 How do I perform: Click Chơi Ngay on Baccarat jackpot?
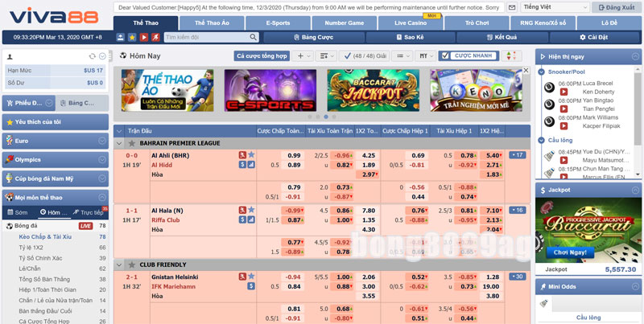(570, 252)
